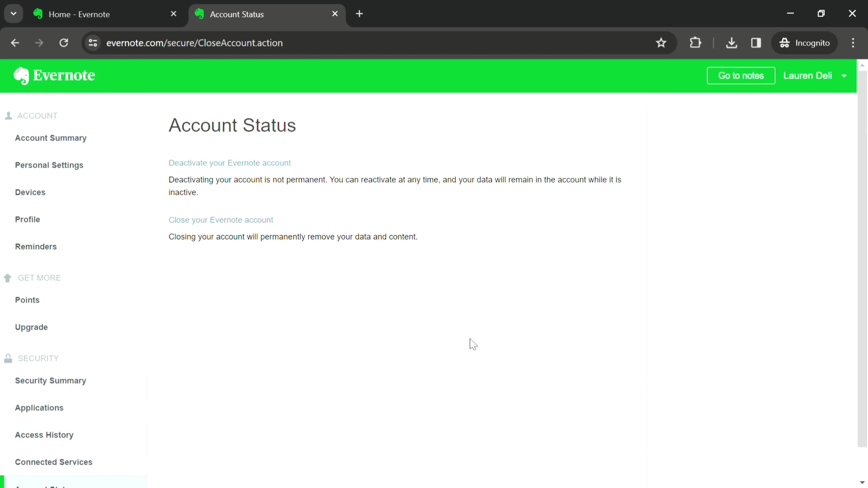Click the Security Summary sidebar icon
868x488 pixels.
click(x=51, y=380)
